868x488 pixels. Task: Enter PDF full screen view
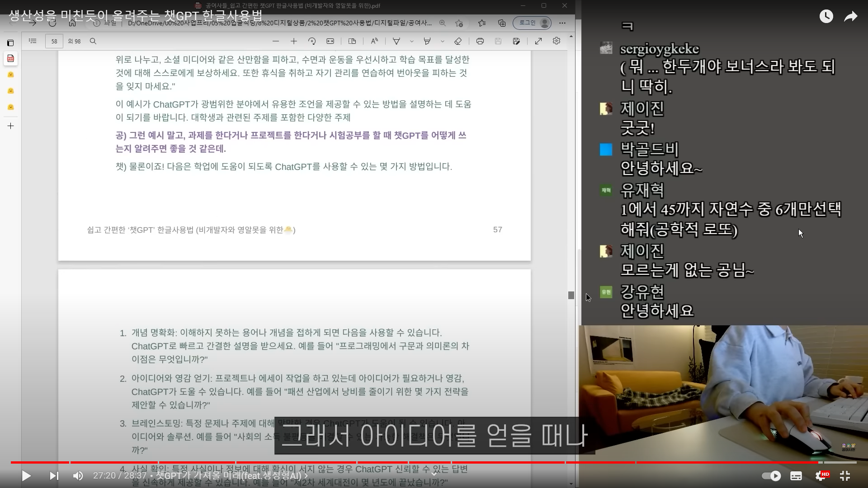[x=538, y=41]
